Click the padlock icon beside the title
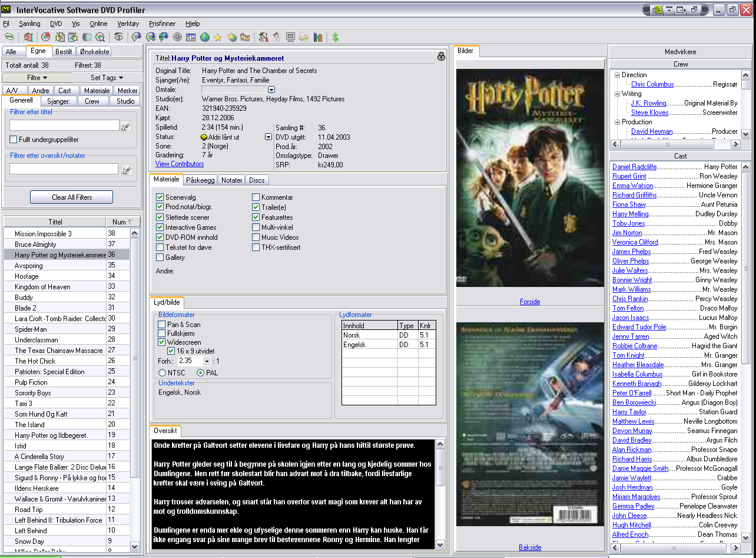The height and width of the screenshot is (558, 756). (x=441, y=57)
